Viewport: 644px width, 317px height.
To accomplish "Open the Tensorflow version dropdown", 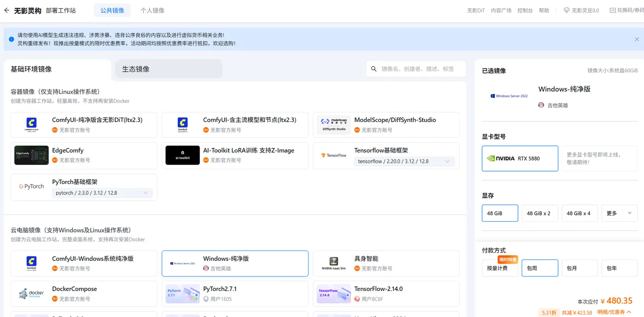I will [405, 161].
